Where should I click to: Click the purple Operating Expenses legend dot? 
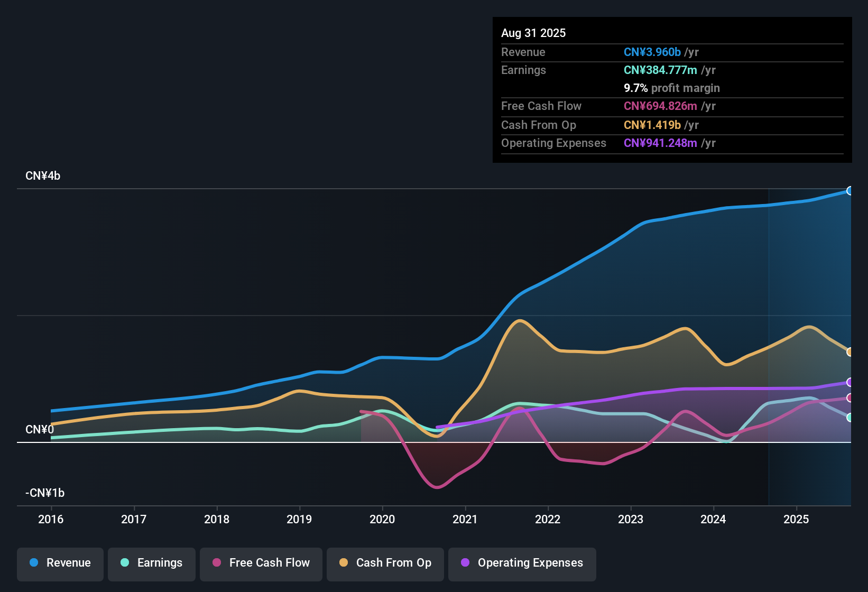coord(465,563)
